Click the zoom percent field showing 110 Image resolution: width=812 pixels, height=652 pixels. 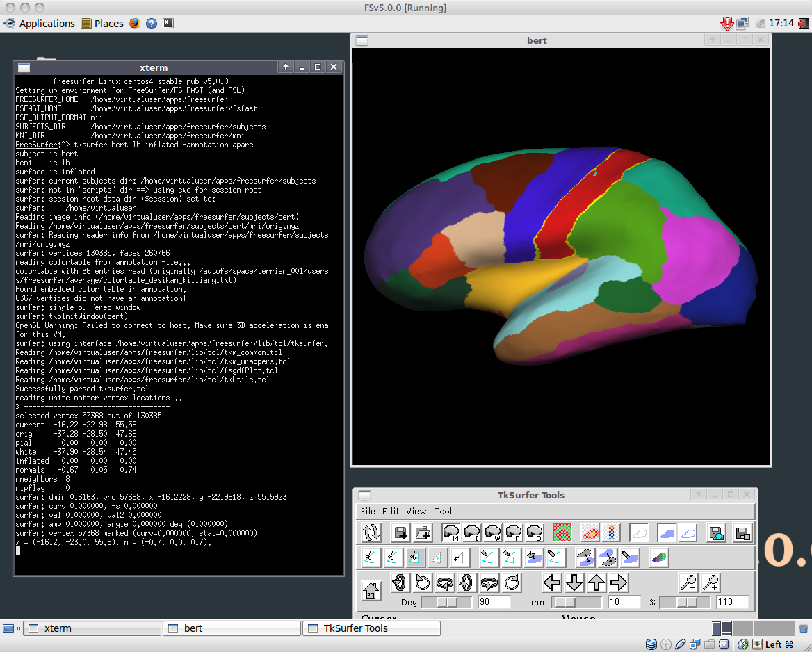(732, 602)
